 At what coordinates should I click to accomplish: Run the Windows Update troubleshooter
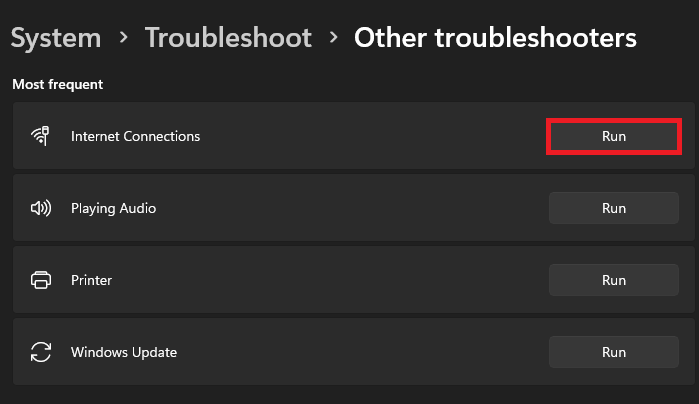point(613,352)
